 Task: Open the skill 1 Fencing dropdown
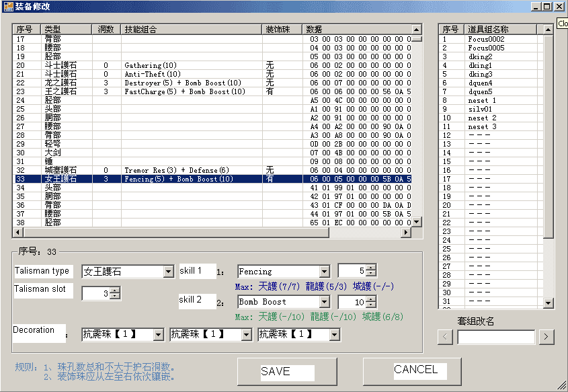coord(324,271)
